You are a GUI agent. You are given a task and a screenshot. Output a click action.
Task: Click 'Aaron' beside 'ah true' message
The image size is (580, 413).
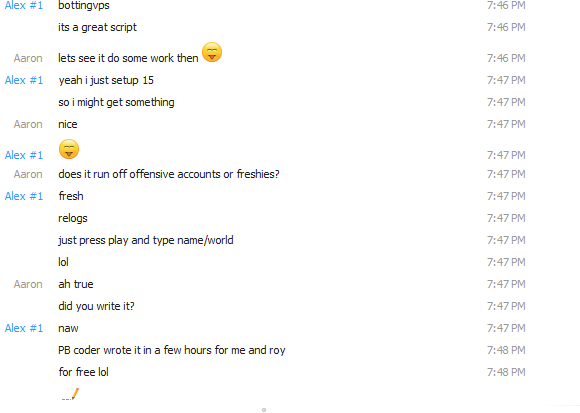coord(28,284)
